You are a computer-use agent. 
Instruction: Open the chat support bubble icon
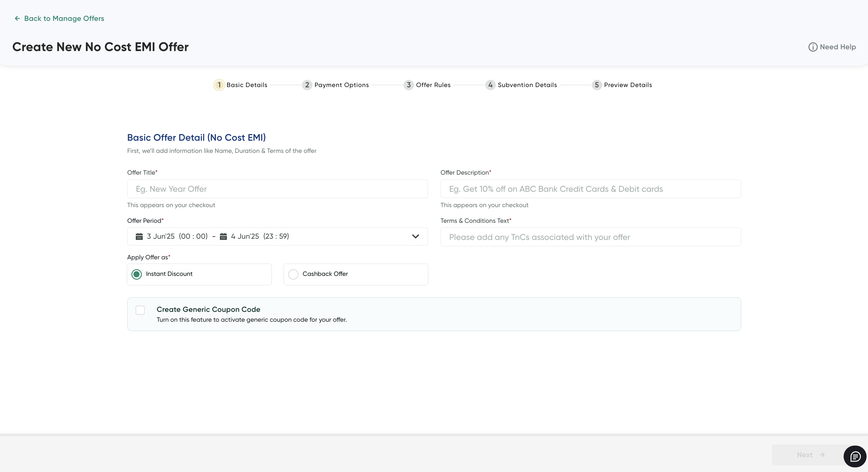click(x=855, y=456)
